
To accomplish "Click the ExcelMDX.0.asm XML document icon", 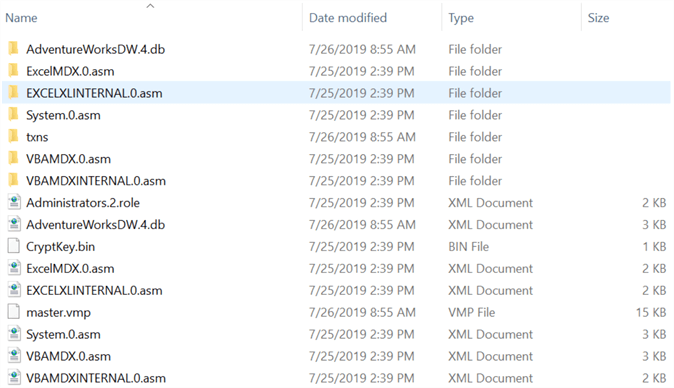I will coord(14,268).
